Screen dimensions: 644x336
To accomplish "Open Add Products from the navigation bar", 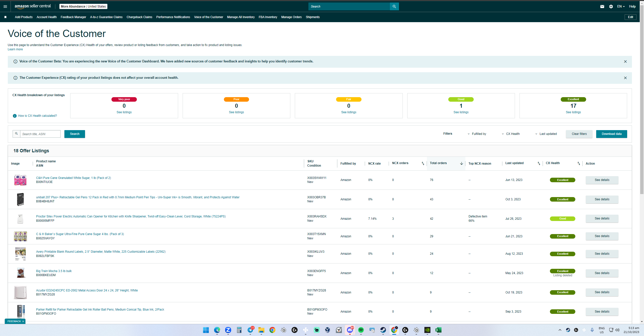I will pos(24,17).
